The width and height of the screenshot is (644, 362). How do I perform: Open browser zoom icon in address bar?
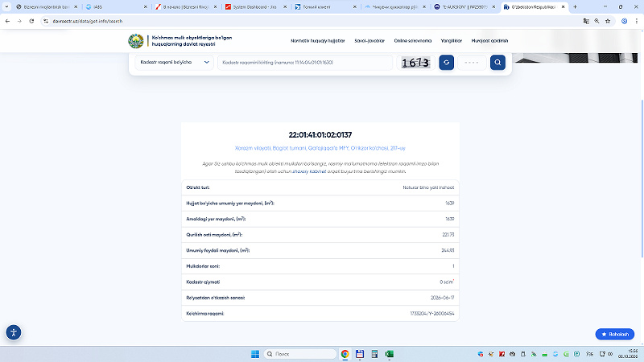pos(597,21)
